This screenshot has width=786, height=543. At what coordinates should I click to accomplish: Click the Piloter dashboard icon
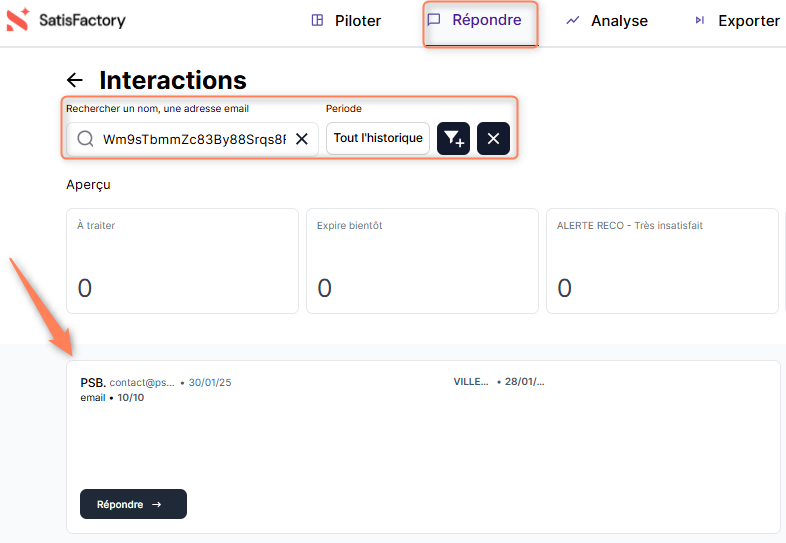[317, 20]
